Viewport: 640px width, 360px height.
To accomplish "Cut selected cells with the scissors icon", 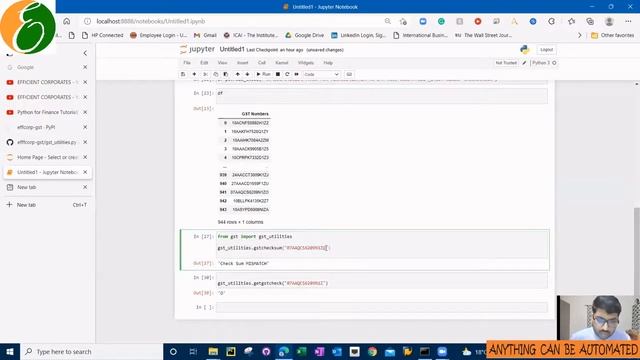I will 205,74.
